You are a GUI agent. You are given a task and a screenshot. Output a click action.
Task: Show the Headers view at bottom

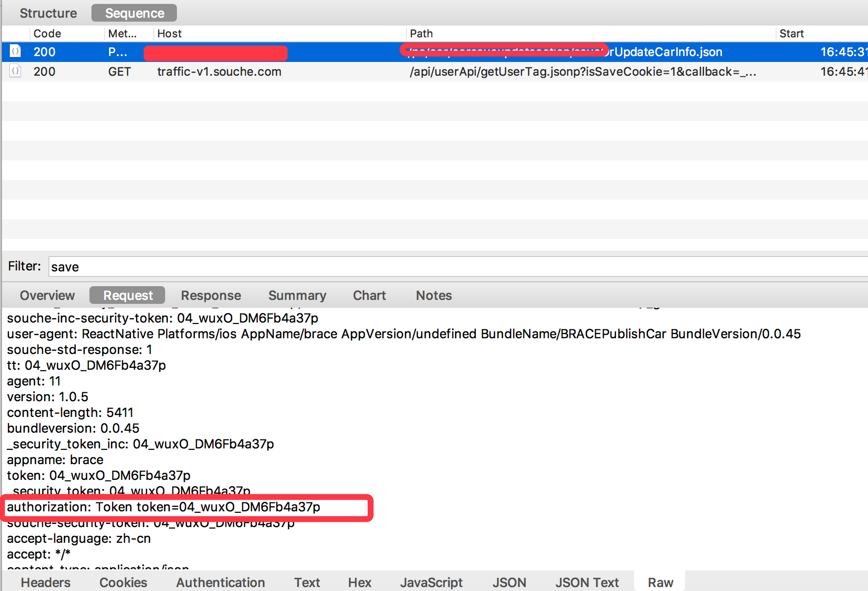coord(46,583)
